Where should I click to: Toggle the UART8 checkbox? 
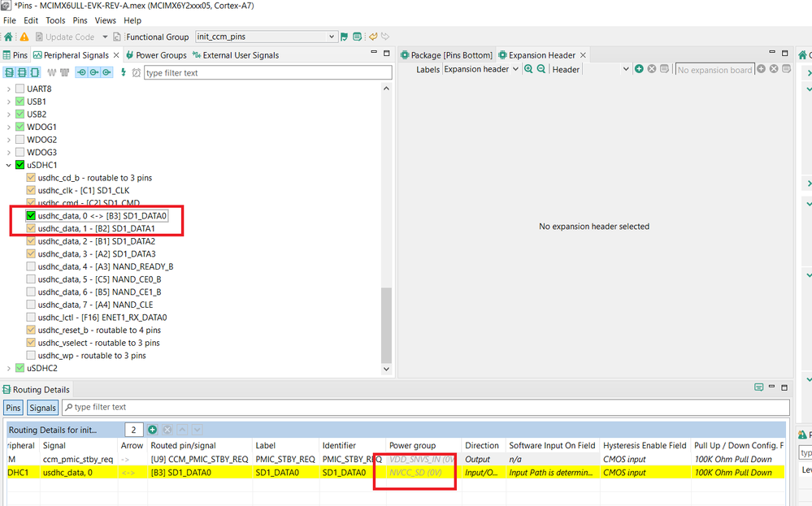[20, 89]
